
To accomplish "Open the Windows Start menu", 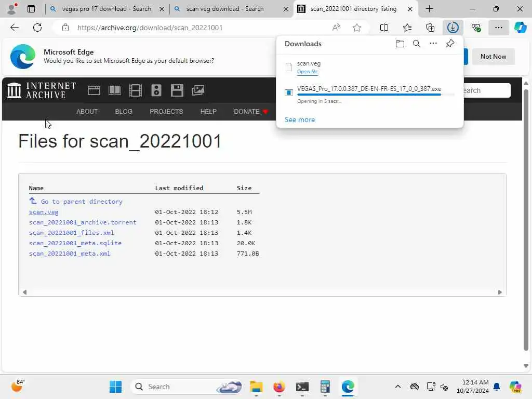I will click(x=115, y=387).
